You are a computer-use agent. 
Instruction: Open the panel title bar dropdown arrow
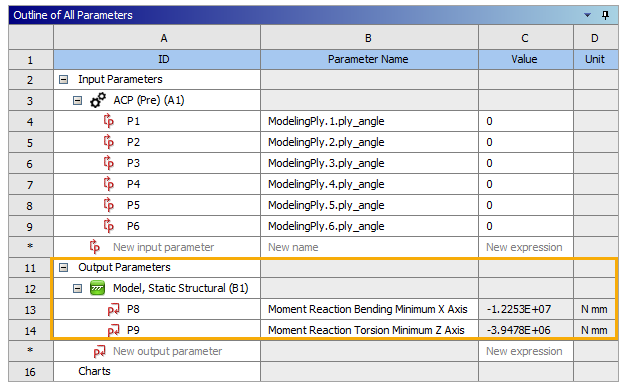click(x=587, y=15)
